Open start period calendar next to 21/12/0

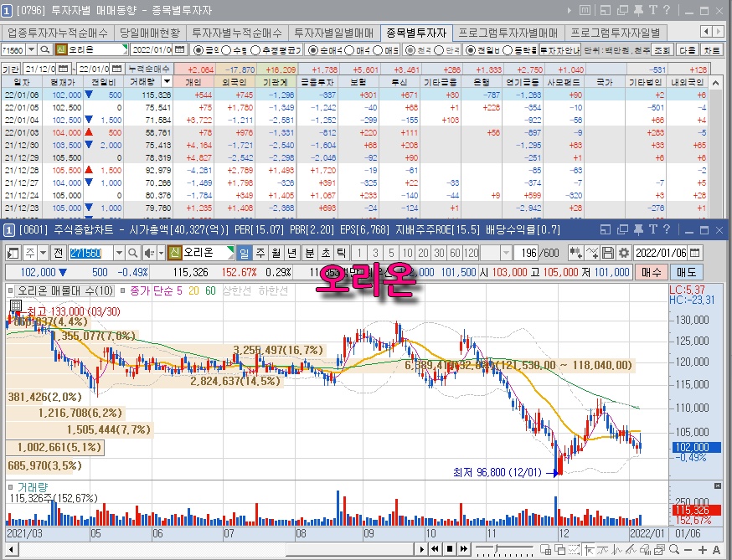tap(64, 69)
